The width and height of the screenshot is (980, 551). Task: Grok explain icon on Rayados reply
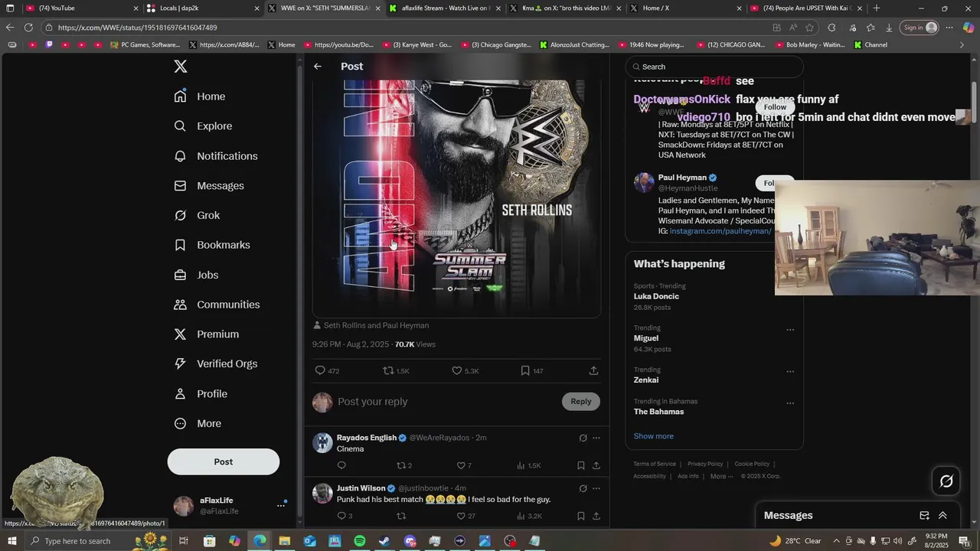(x=583, y=438)
